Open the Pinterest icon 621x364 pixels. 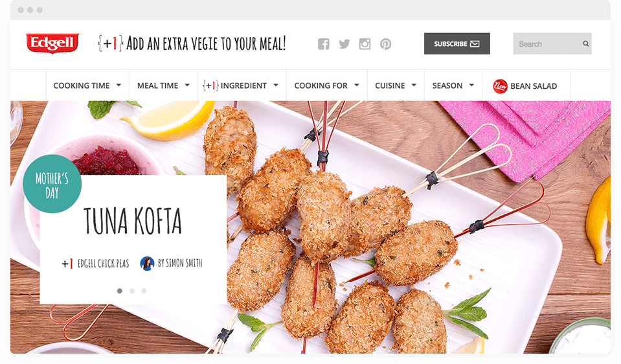click(386, 44)
